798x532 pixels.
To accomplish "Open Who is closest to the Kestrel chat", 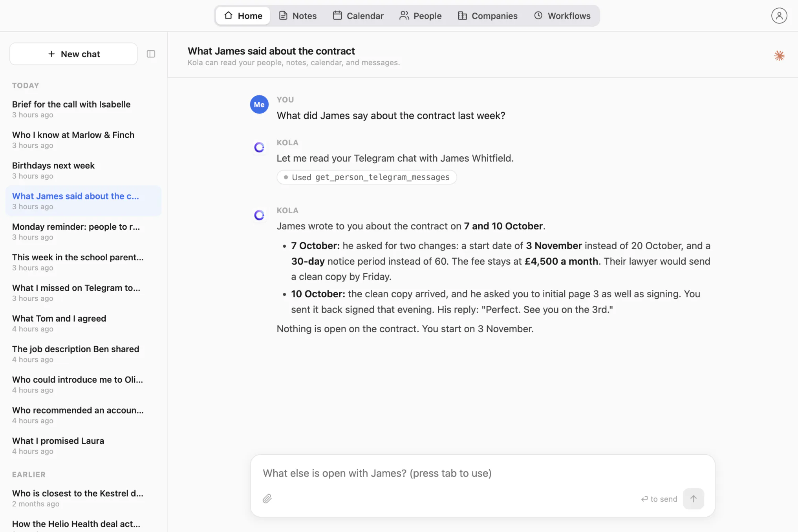I will pos(83,498).
